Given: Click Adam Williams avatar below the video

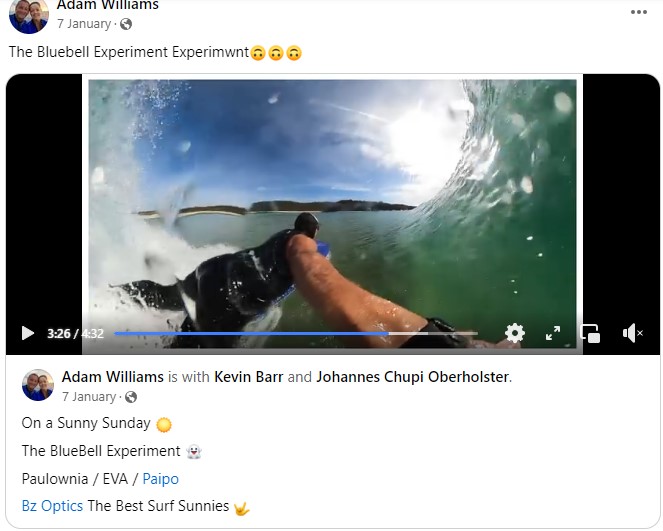Looking at the screenshot, I should coord(38,385).
